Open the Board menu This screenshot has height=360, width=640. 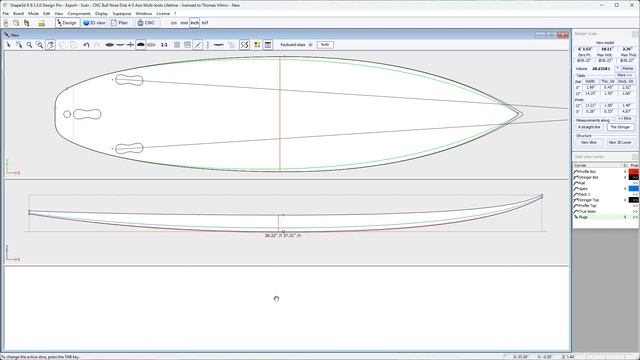click(18, 13)
